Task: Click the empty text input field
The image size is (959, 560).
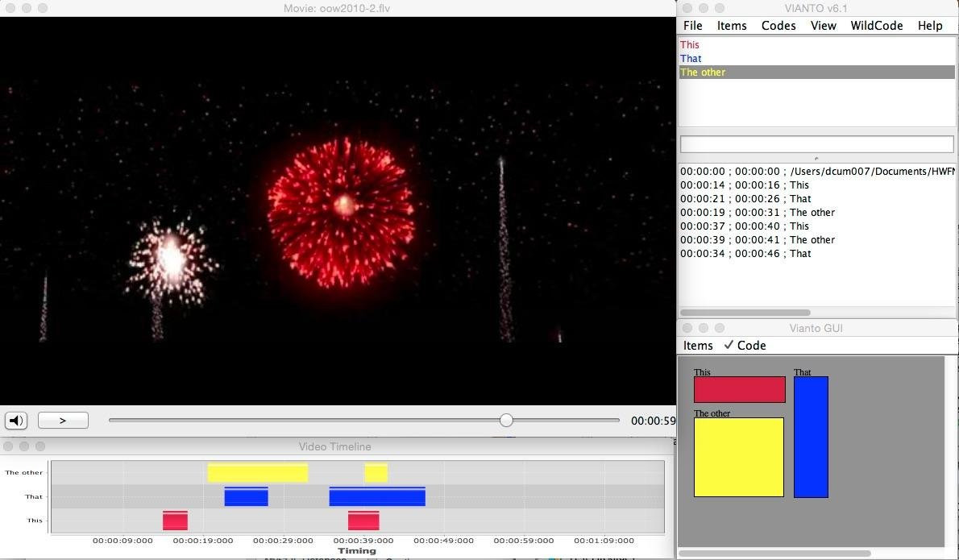Action: tap(816, 144)
